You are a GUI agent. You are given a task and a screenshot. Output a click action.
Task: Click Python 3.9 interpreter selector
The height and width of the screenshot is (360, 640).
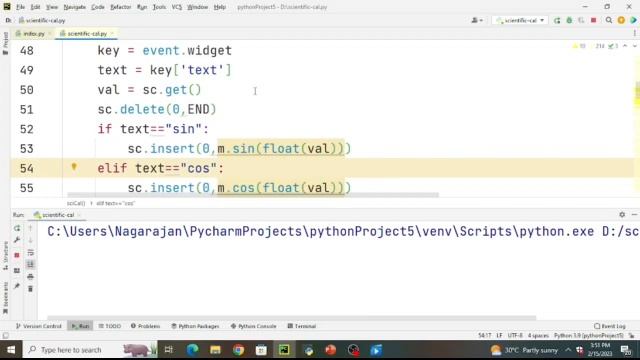coord(589,336)
